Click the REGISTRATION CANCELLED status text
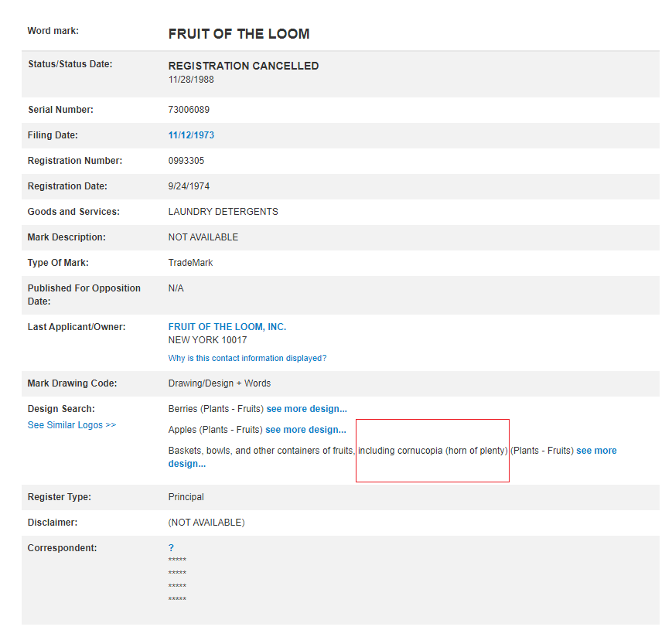 (244, 66)
